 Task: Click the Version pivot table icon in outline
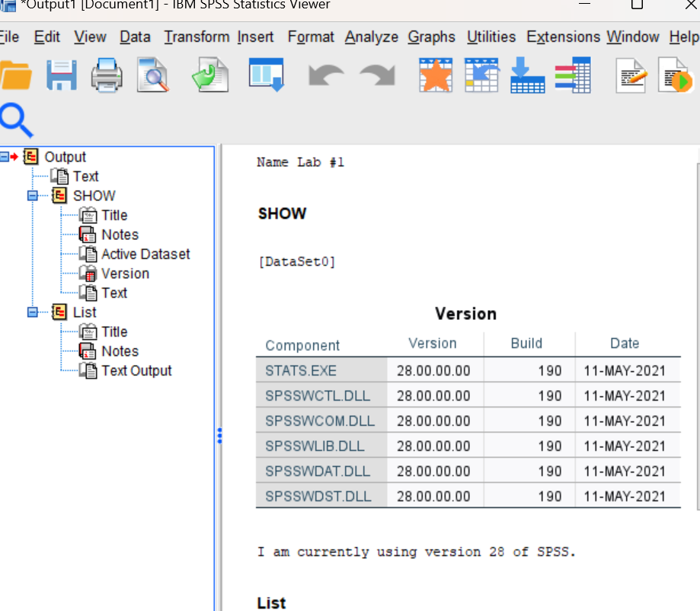point(88,274)
